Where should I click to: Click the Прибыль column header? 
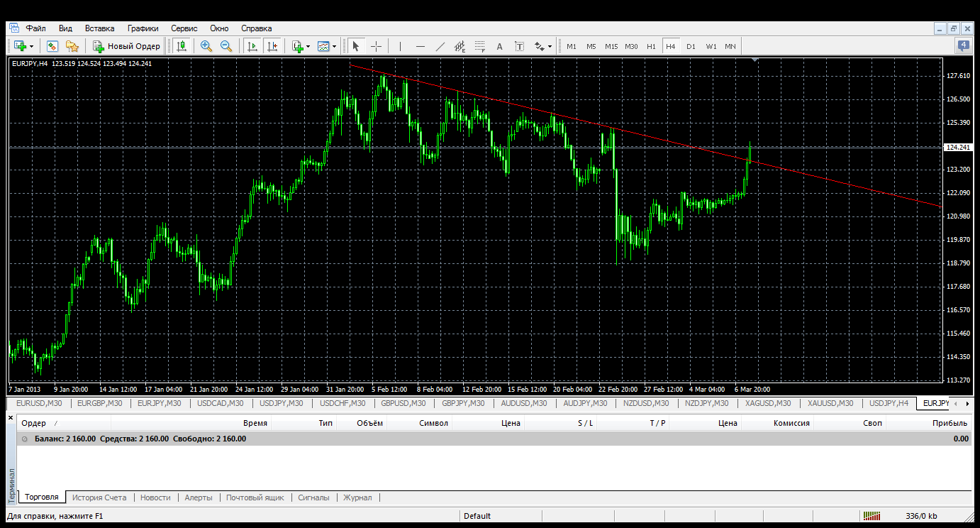950,423
